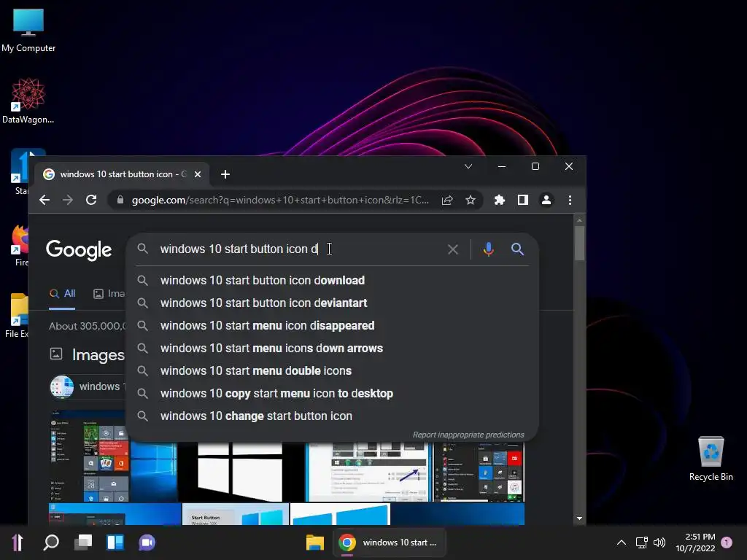Click the 'windows' image filter chip

(88, 386)
